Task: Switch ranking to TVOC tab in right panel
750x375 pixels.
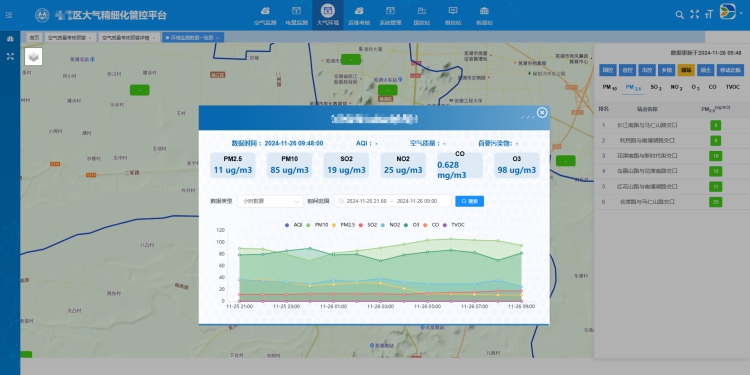Action: tap(733, 87)
